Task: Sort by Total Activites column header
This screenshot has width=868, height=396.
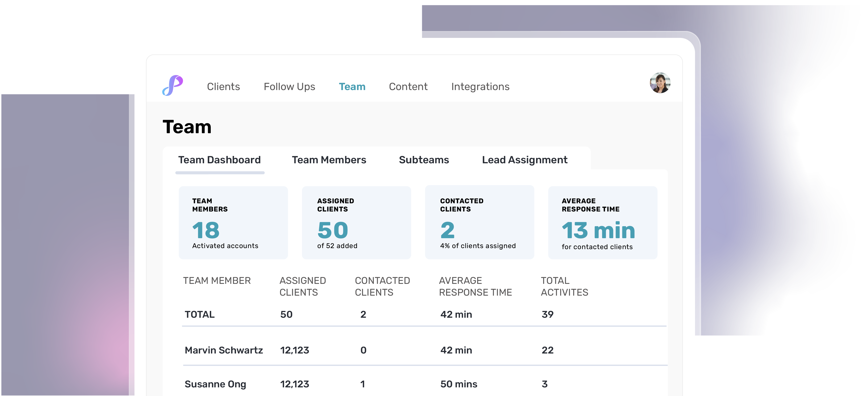Action: pos(564,286)
